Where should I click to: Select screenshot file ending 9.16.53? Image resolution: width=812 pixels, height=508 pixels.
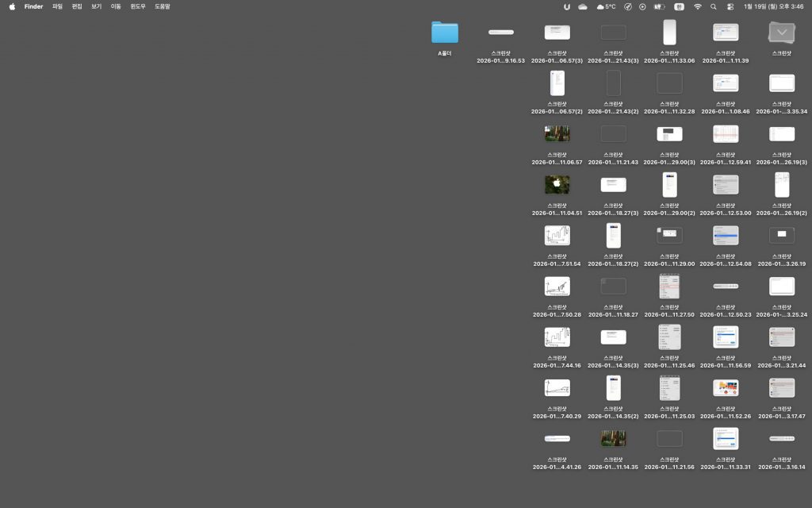click(x=500, y=33)
